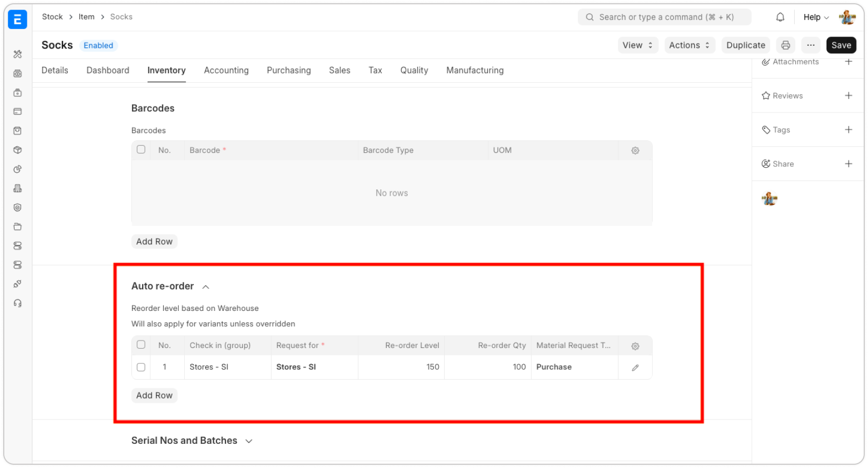Open the View dropdown
The height and width of the screenshot is (468, 868).
click(x=638, y=45)
